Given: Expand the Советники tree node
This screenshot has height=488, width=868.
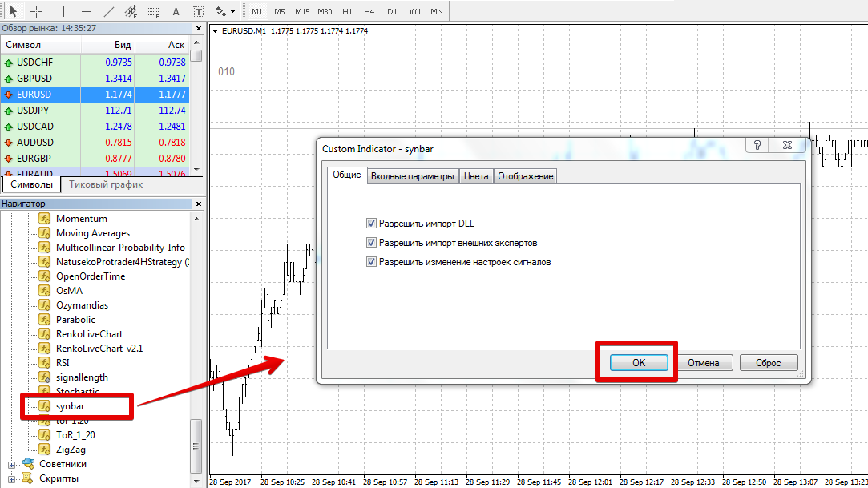Looking at the screenshot, I should click(12, 464).
